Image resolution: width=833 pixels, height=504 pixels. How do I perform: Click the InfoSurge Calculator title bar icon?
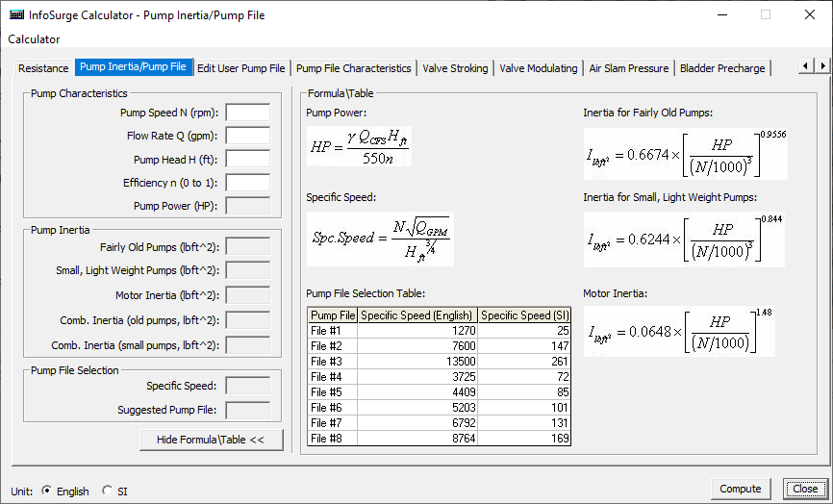[16, 14]
